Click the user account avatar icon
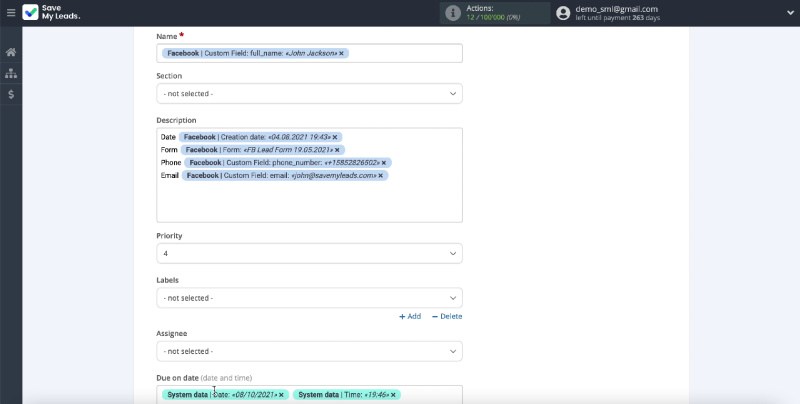 pyautogui.click(x=563, y=13)
